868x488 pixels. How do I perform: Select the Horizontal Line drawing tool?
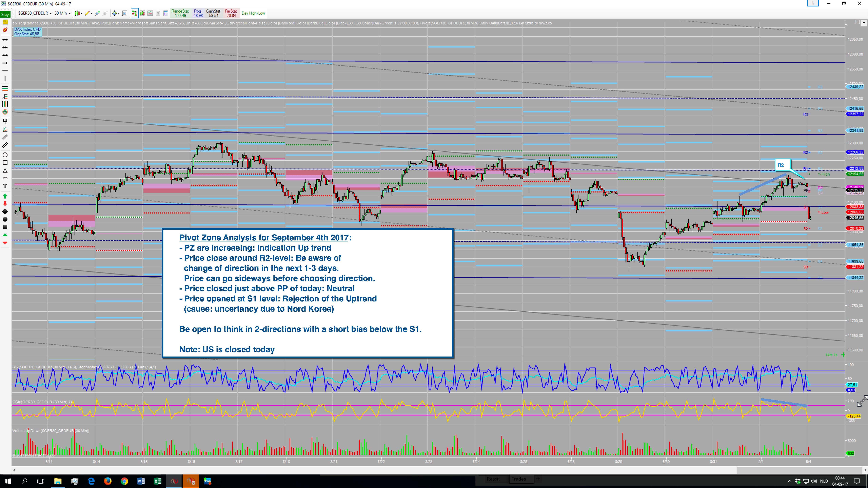[5, 71]
